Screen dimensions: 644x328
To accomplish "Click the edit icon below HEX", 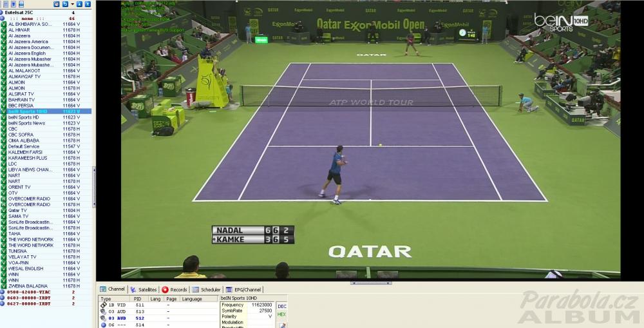I will [x=282, y=324].
